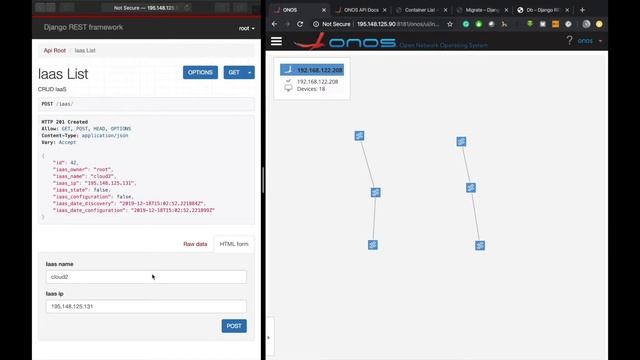Click the Iaas List breadcrumb
Viewport: 640px width, 360px height.
85,50
